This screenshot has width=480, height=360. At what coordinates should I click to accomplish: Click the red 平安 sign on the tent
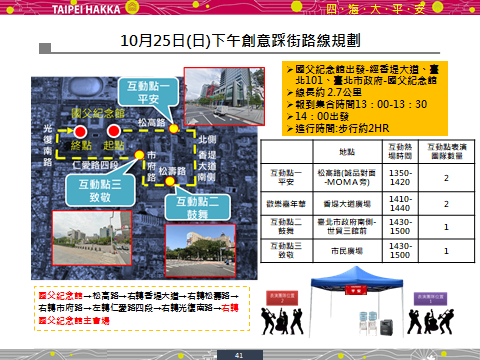(356, 290)
